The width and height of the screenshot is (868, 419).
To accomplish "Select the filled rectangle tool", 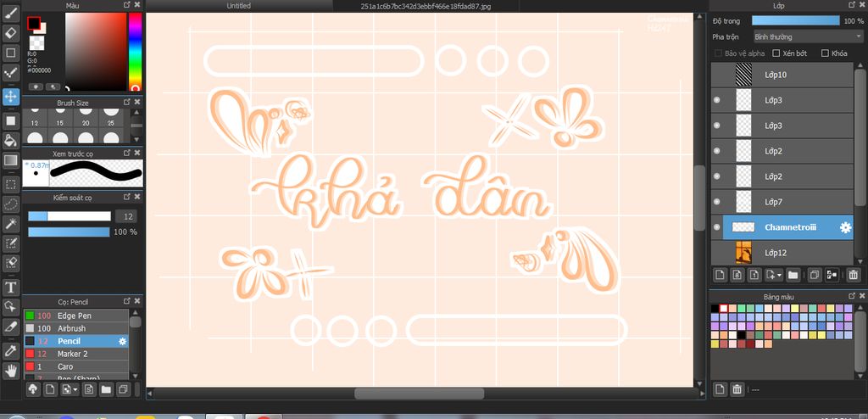I will tap(10, 120).
